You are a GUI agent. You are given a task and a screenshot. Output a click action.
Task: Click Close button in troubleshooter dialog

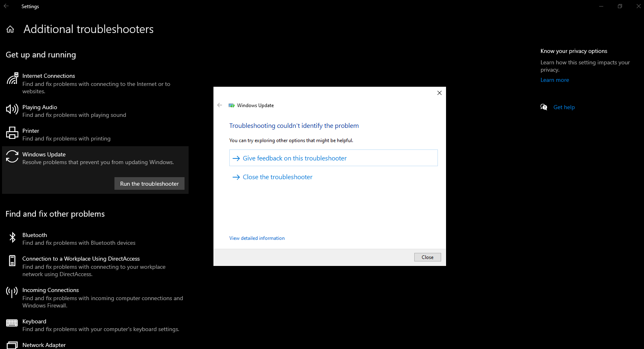(428, 257)
